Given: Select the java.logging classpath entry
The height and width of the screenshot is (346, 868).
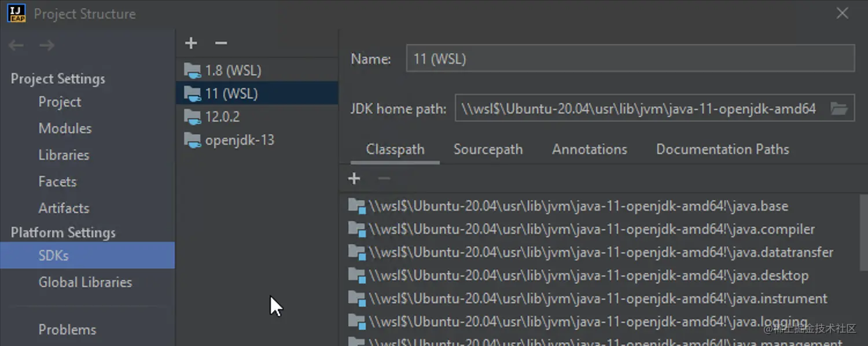Looking at the screenshot, I should [x=599, y=322].
